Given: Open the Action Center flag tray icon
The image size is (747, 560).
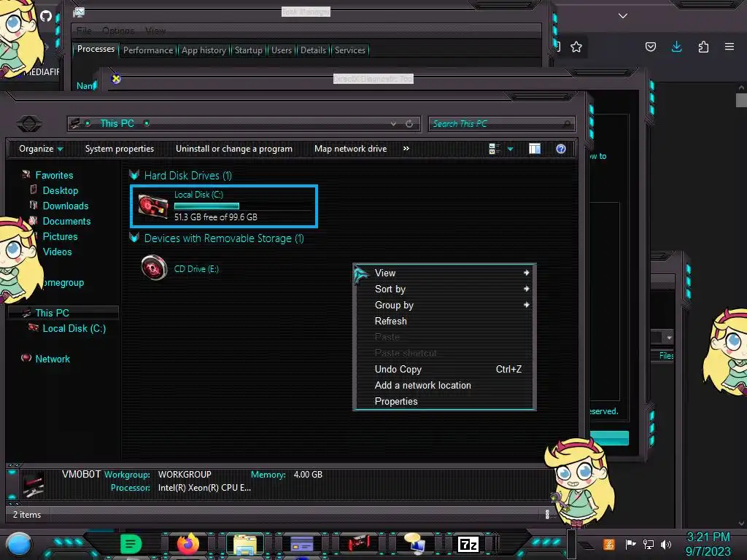Looking at the screenshot, I should (x=630, y=544).
